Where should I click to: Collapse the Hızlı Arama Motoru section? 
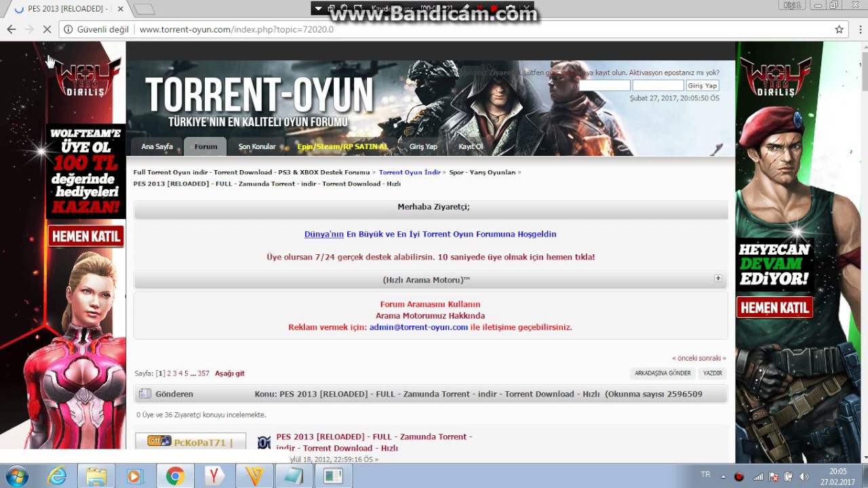point(718,279)
